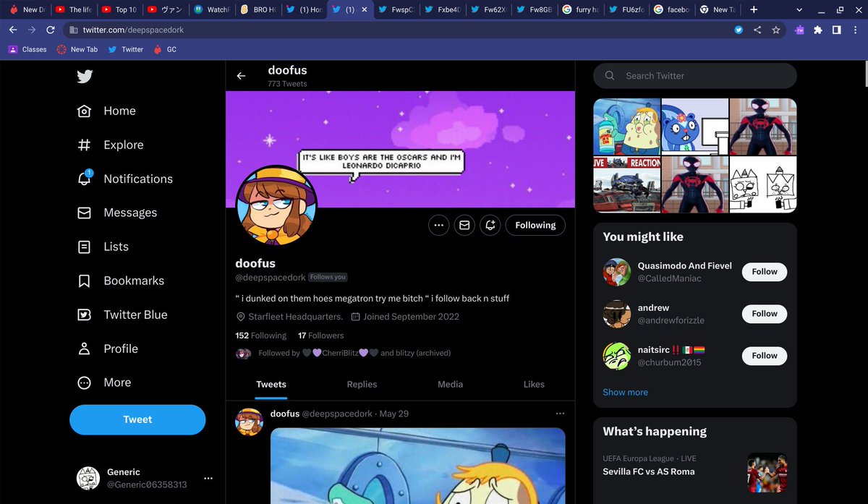
Task: Open 17 Followers list
Action: click(321, 336)
